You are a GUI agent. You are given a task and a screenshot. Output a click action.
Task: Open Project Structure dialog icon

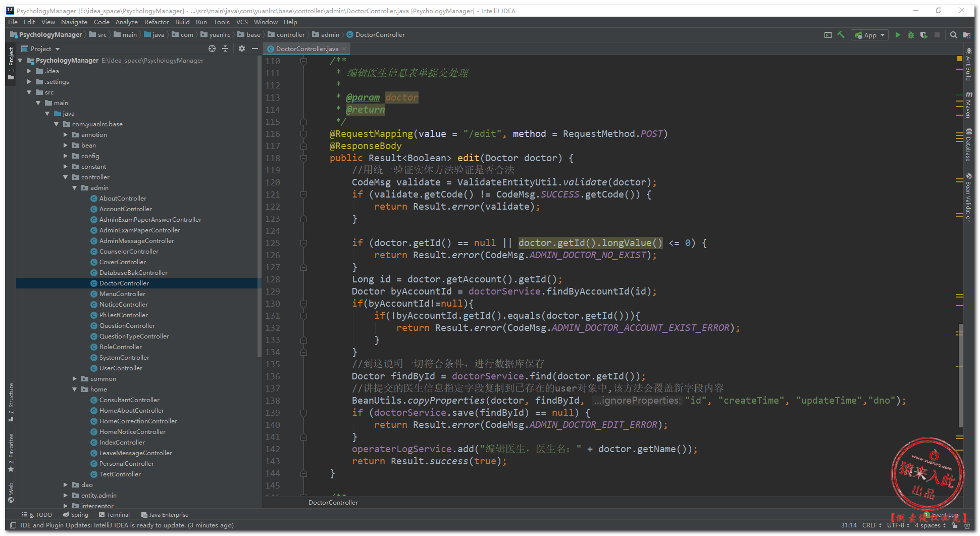tap(966, 35)
